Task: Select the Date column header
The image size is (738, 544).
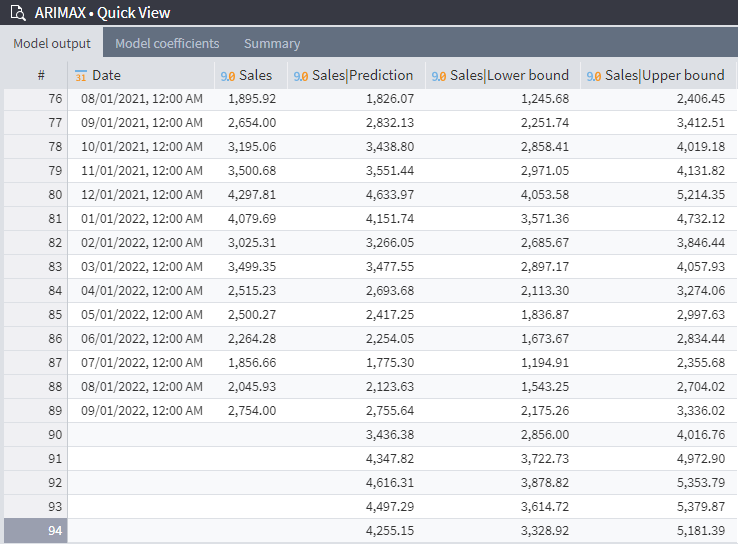Action: [141, 75]
